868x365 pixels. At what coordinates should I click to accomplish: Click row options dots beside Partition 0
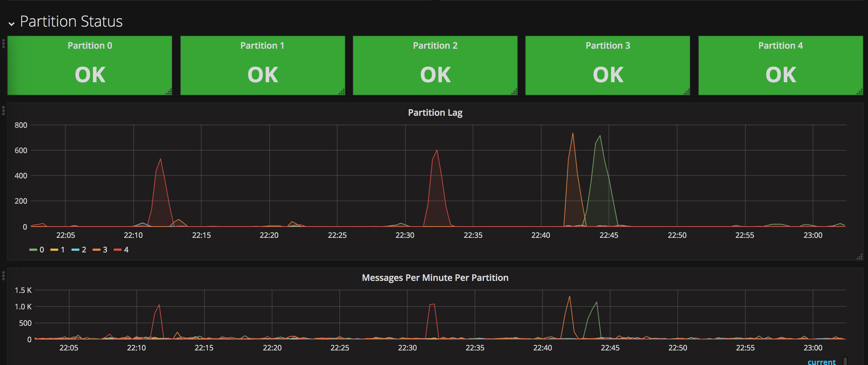3,43
